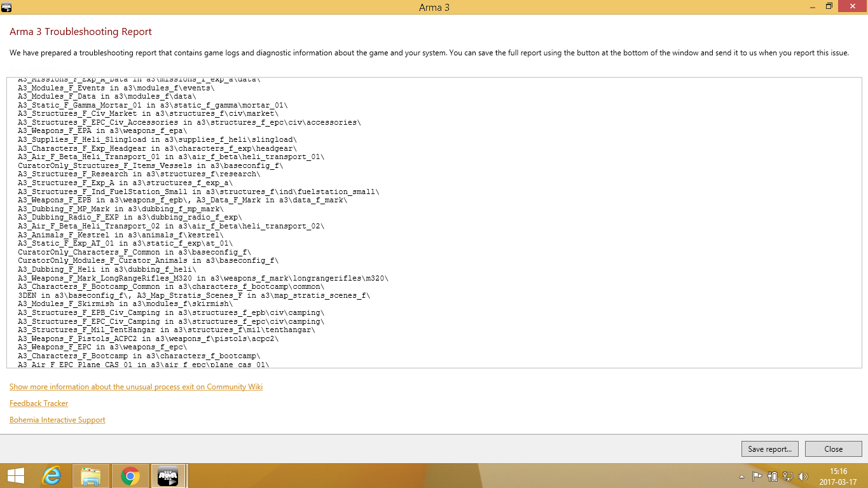Select line 'A3_Structures_F_EPB_Civ_Camping'

point(172,313)
